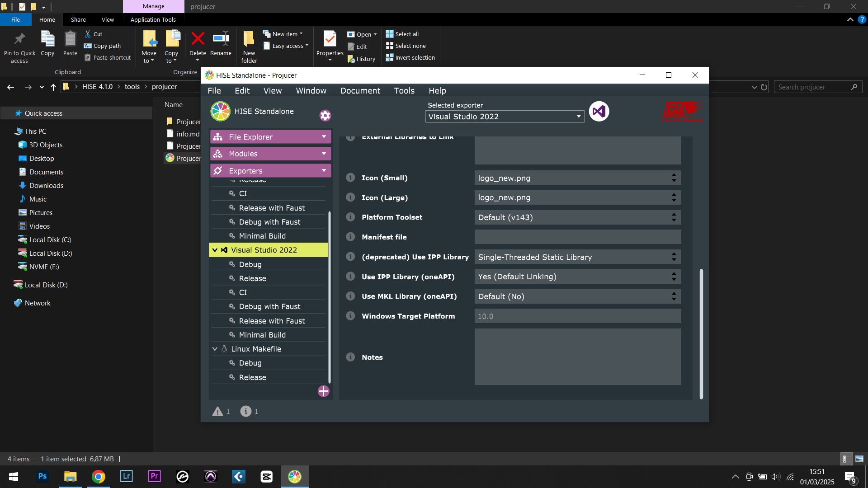Click the Windows Start button
868x488 pixels.
14,476
